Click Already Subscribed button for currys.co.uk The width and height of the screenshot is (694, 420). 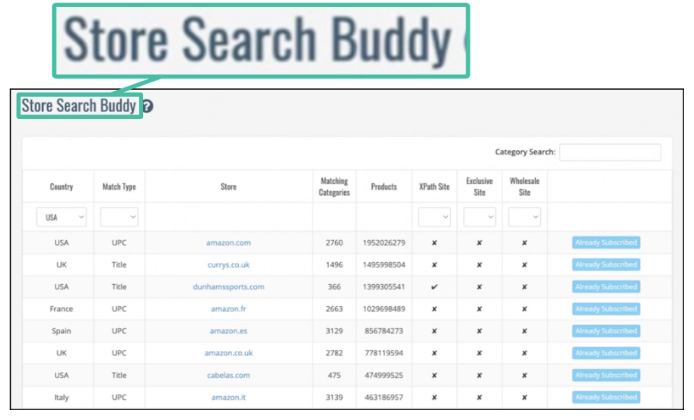point(606,265)
